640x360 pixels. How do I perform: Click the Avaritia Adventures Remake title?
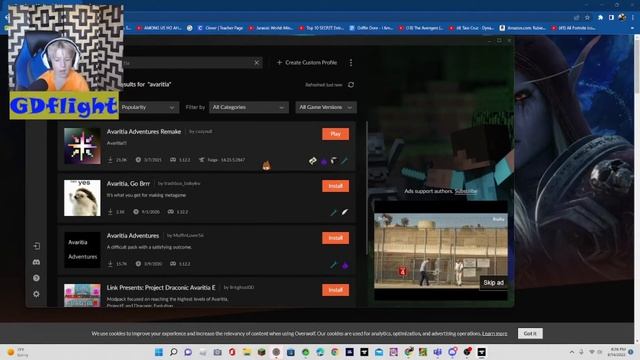click(x=144, y=131)
